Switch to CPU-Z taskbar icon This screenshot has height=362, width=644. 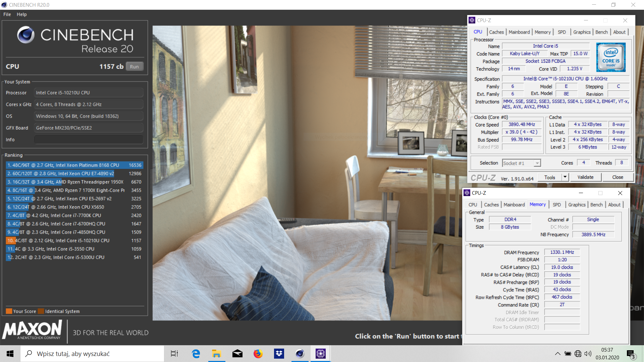coord(320,354)
